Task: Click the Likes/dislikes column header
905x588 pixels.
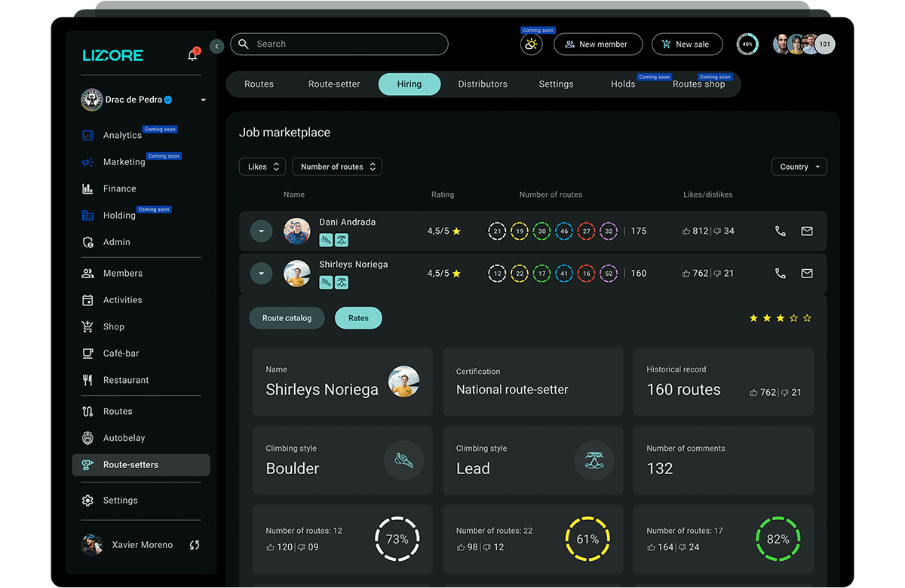Action: (708, 194)
